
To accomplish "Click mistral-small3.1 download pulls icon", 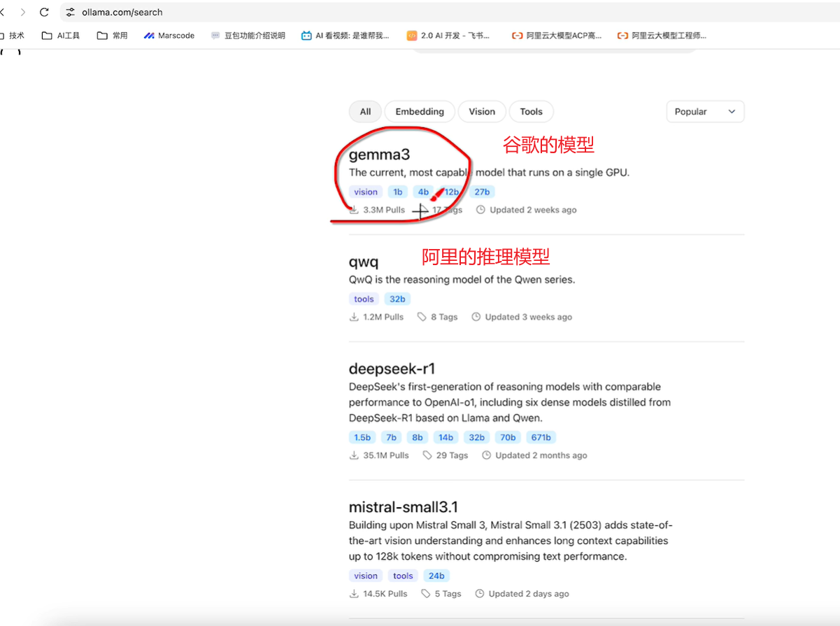I will [354, 594].
